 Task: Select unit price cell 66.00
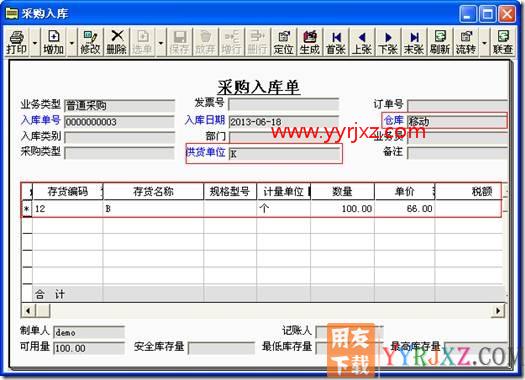click(x=404, y=209)
